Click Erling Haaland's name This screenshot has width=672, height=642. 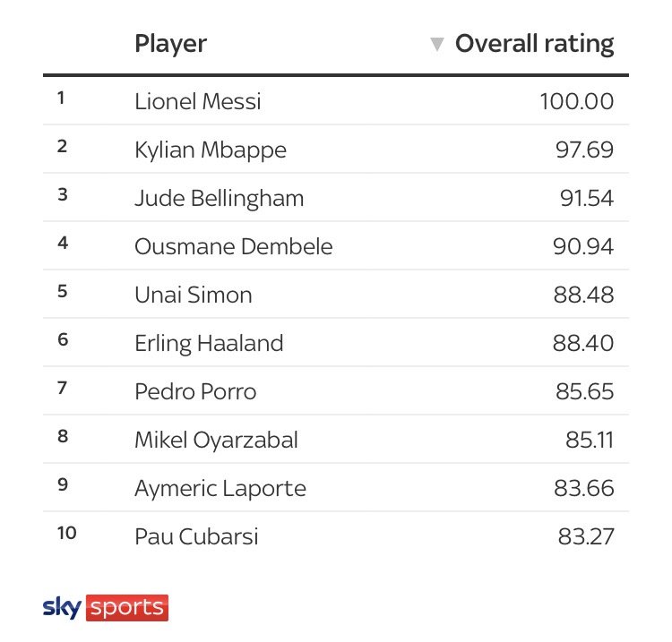coord(209,344)
